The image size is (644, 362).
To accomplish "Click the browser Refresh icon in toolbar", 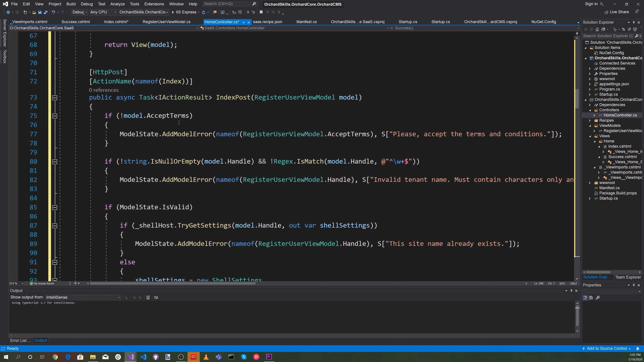I will (203, 12).
